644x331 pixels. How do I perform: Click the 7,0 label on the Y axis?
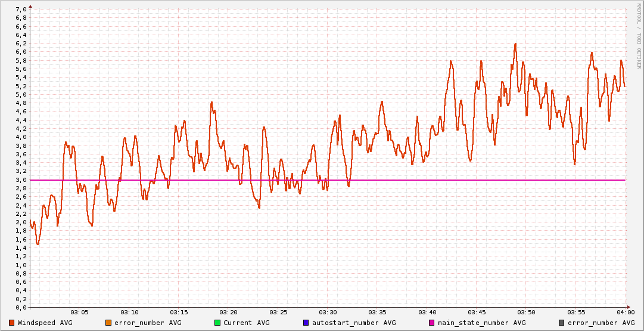pyautogui.click(x=20, y=10)
